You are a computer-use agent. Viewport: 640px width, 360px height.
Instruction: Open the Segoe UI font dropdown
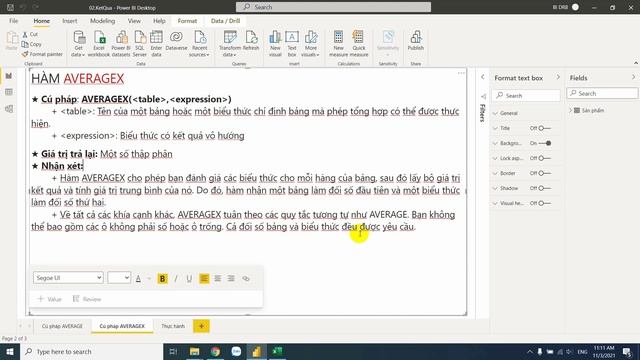click(68, 278)
